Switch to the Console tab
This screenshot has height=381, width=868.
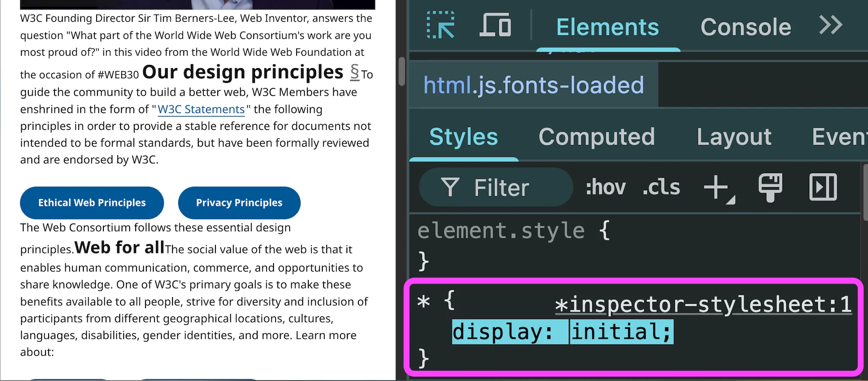(x=746, y=27)
